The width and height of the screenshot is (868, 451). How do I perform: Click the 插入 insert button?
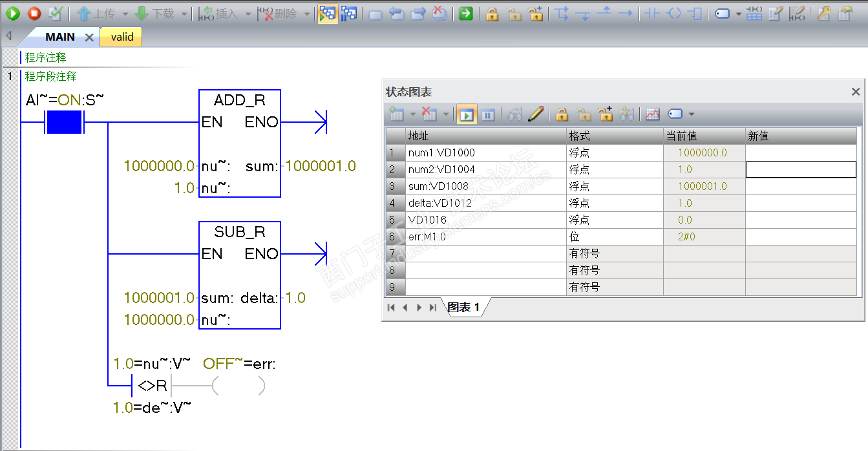[217, 14]
